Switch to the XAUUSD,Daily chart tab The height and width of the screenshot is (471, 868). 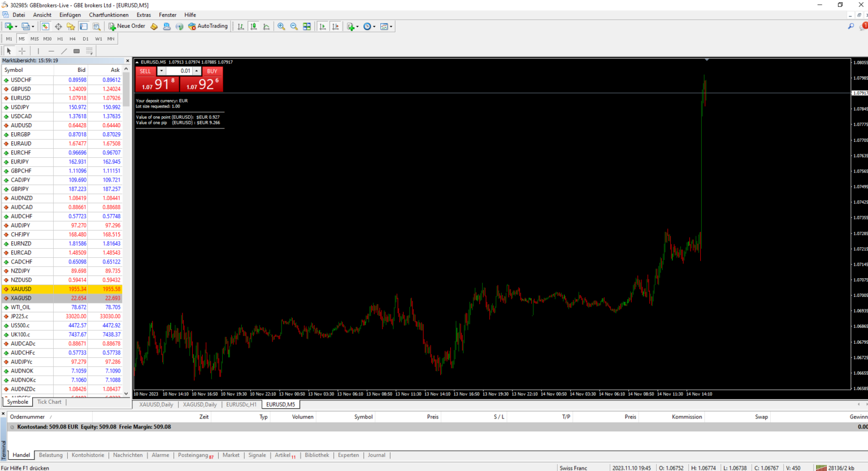(156, 404)
